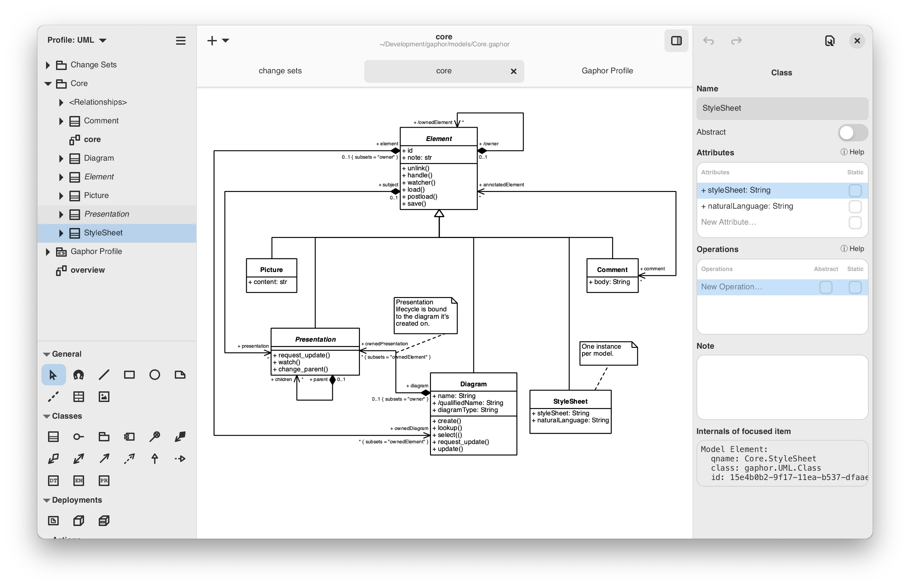Check Static for naturalLanguage: String attribute
This screenshot has width=910, height=588.
[x=855, y=206]
